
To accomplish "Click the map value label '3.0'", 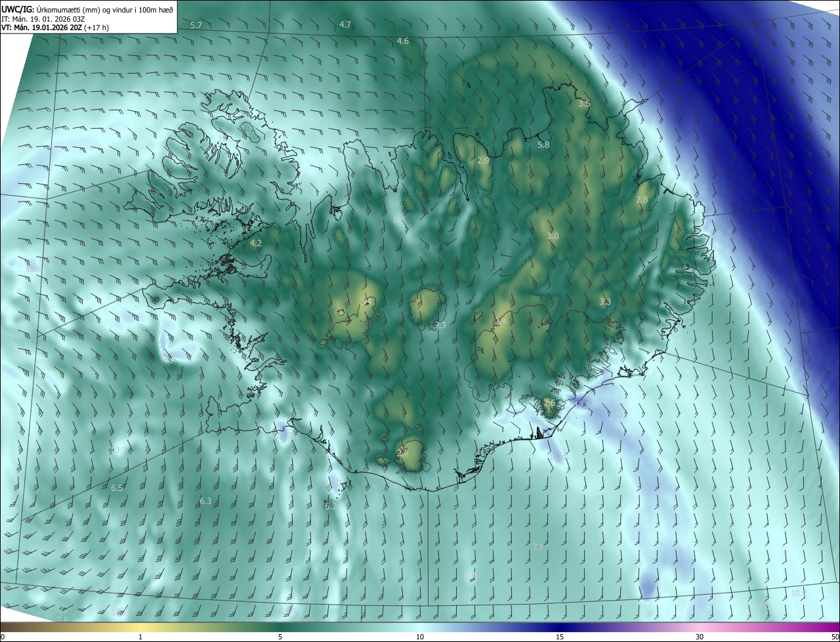I will coord(553,236).
